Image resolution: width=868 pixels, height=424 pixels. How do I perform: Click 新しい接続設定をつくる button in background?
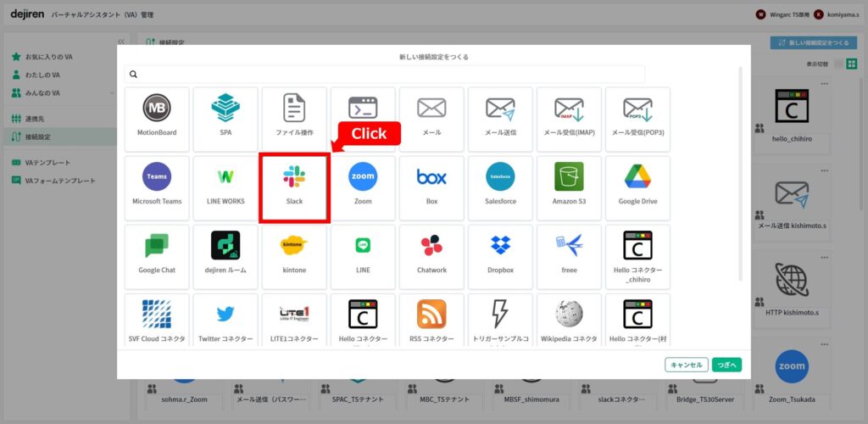pyautogui.click(x=813, y=42)
